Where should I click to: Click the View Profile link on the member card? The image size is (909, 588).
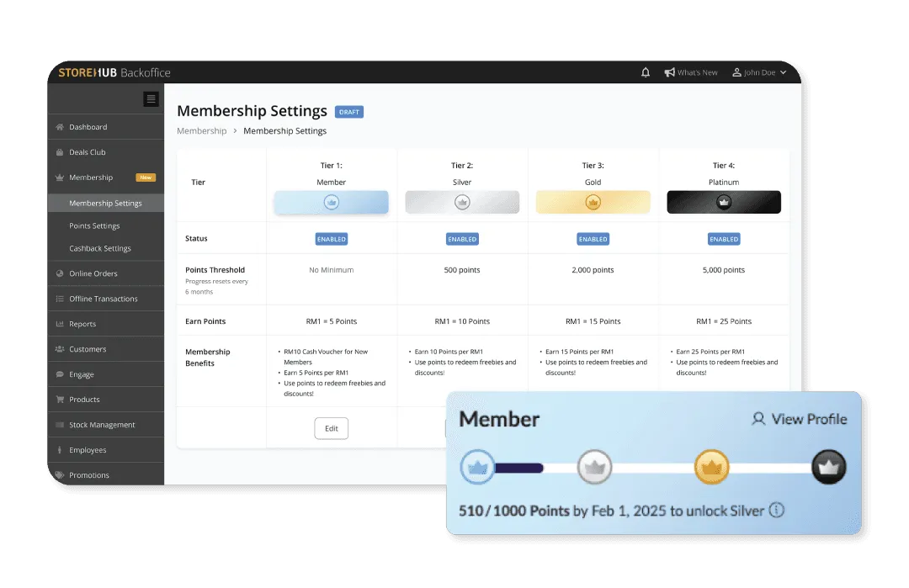pyautogui.click(x=798, y=419)
